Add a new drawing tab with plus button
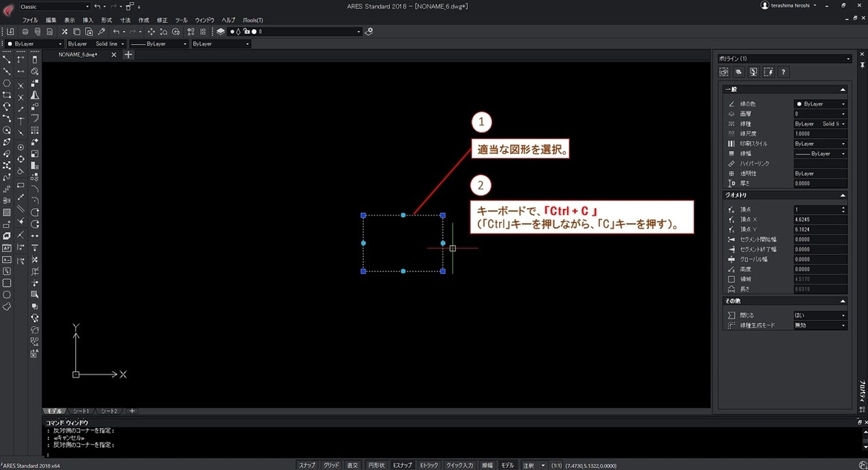The height and width of the screenshot is (470, 868). click(128, 55)
